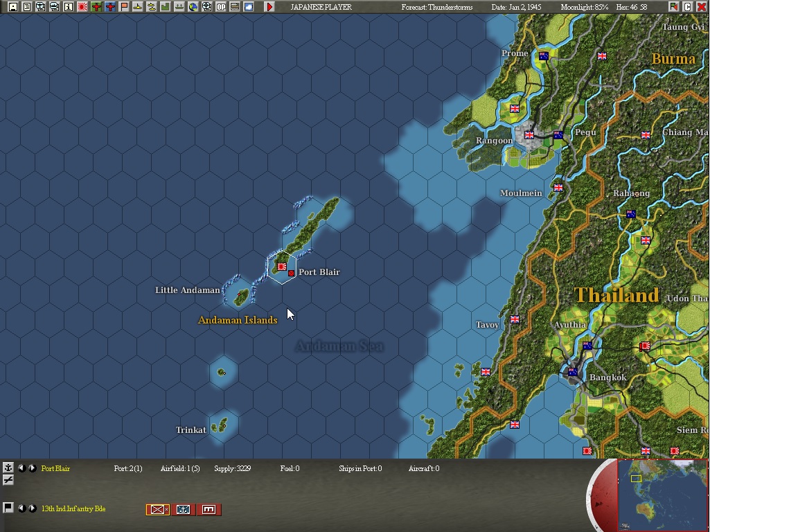Open the Port Blair base name link

point(55,468)
